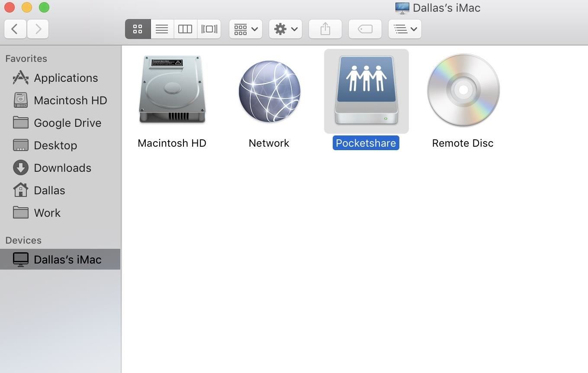Click the Dallas's iMac window title

click(x=447, y=8)
